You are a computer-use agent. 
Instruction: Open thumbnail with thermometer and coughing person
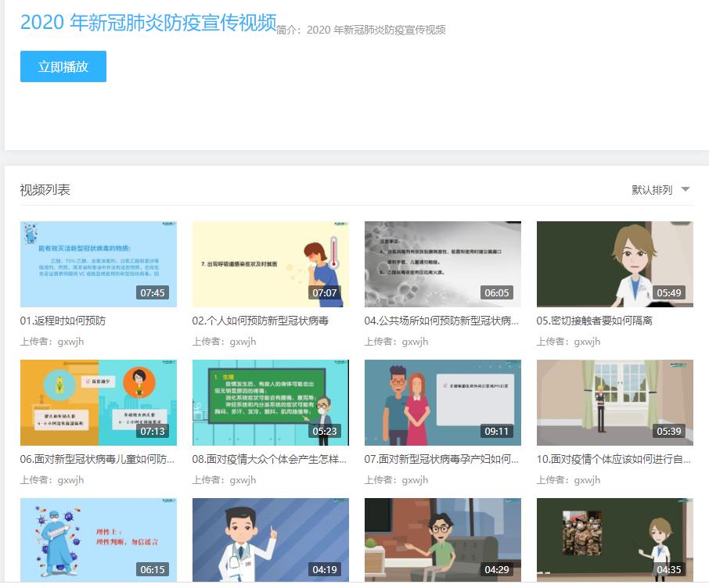[270, 264]
